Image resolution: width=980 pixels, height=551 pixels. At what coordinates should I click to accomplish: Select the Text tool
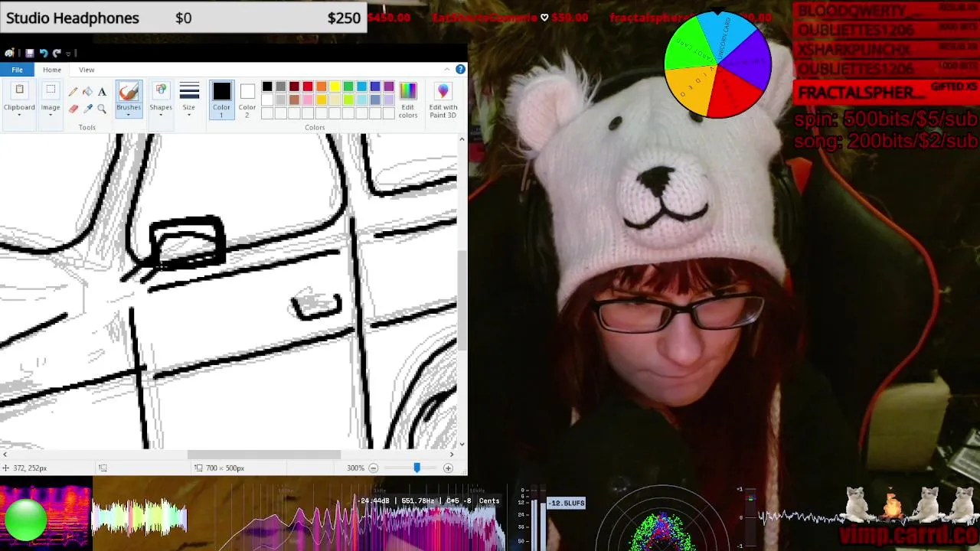click(101, 92)
